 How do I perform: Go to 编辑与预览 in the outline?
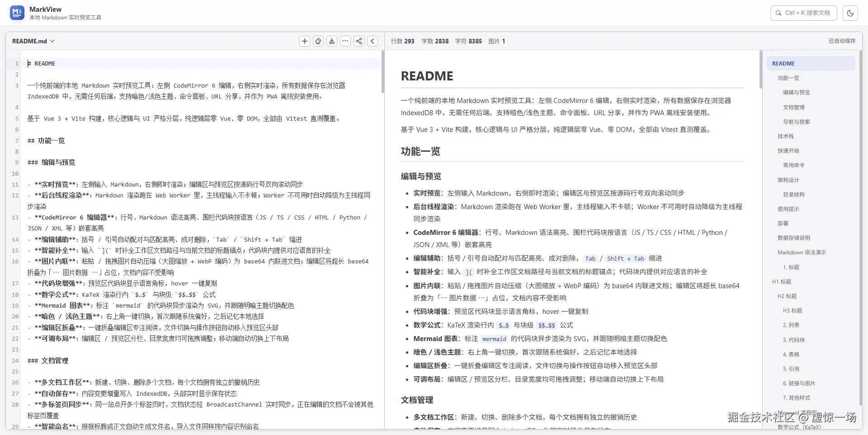tap(797, 93)
